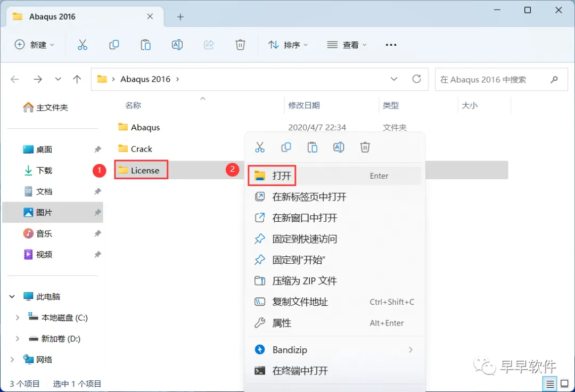This screenshot has height=392, width=575.
Task: Click the Delete trash icon in the toolbar
Action: [240, 45]
